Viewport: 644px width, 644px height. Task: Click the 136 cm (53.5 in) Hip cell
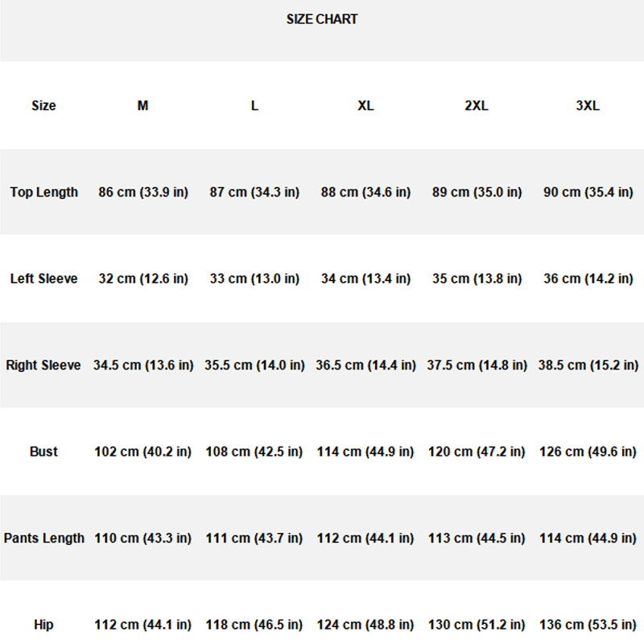tap(588, 625)
